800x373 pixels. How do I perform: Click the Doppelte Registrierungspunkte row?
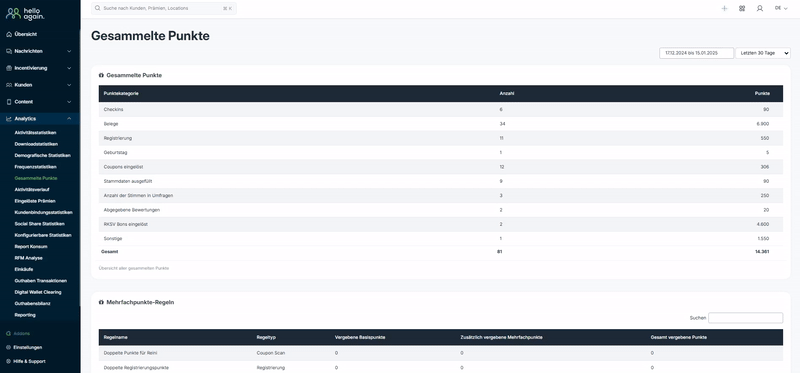(441, 367)
